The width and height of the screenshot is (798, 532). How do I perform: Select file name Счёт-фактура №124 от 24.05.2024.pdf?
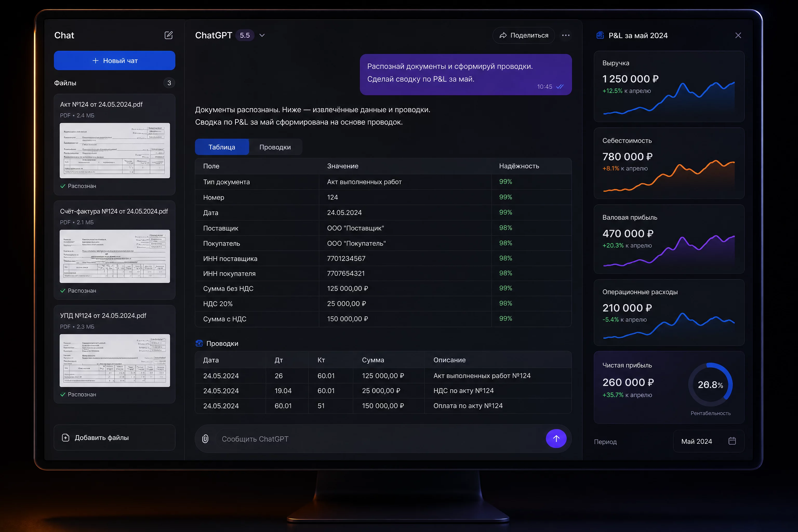[114, 211]
